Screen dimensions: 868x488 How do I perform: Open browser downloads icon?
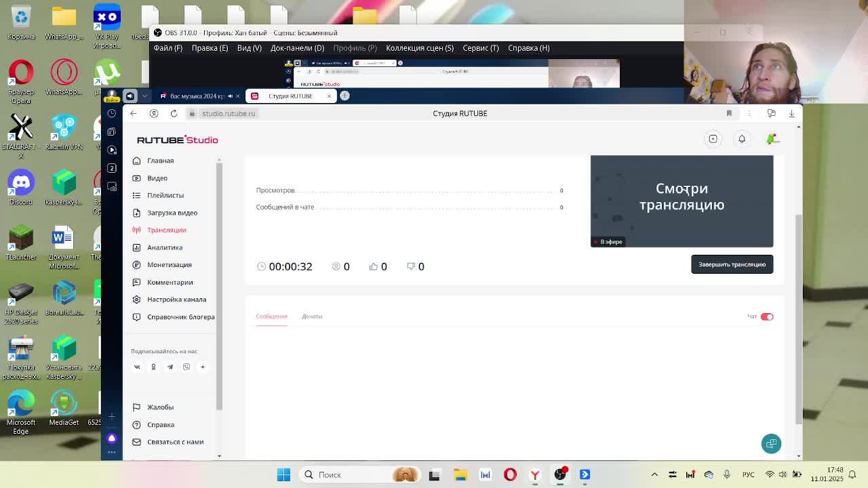coord(791,113)
